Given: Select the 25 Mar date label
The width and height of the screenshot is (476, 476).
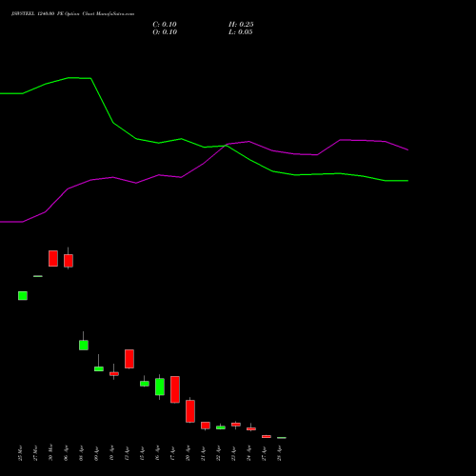Looking at the screenshot, I should [x=20, y=453].
